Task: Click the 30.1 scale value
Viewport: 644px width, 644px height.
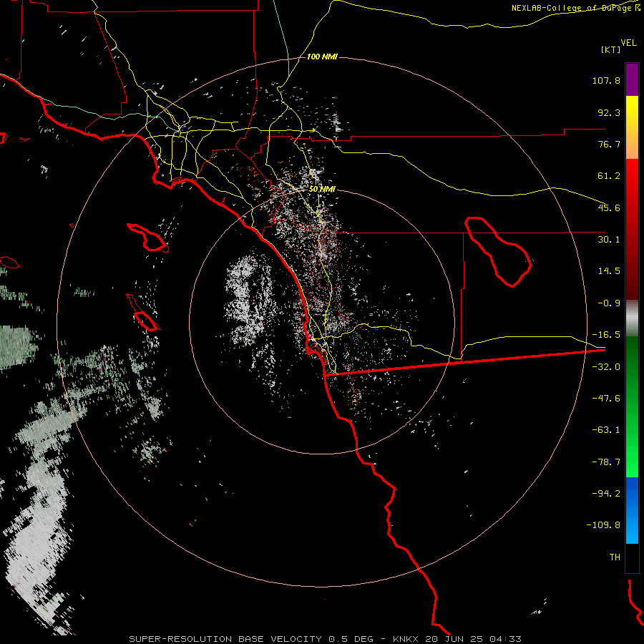Action: pos(609,240)
